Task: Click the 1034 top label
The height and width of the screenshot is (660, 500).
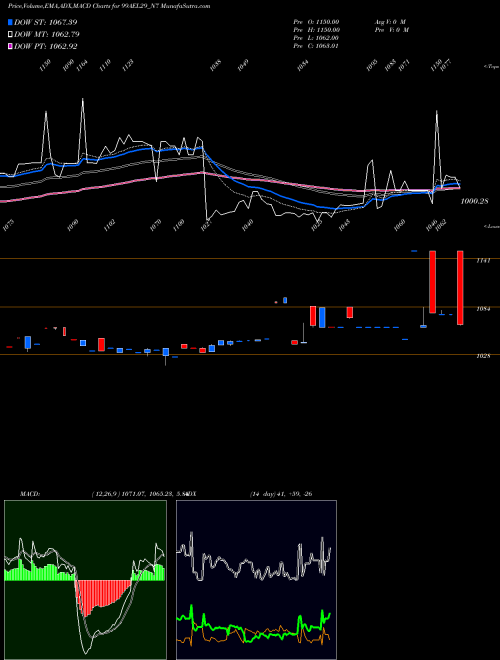Action: pyautogui.click(x=303, y=66)
